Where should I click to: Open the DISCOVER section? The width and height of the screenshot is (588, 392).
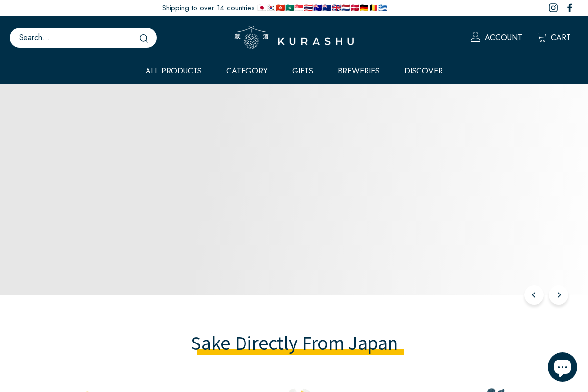point(423,71)
